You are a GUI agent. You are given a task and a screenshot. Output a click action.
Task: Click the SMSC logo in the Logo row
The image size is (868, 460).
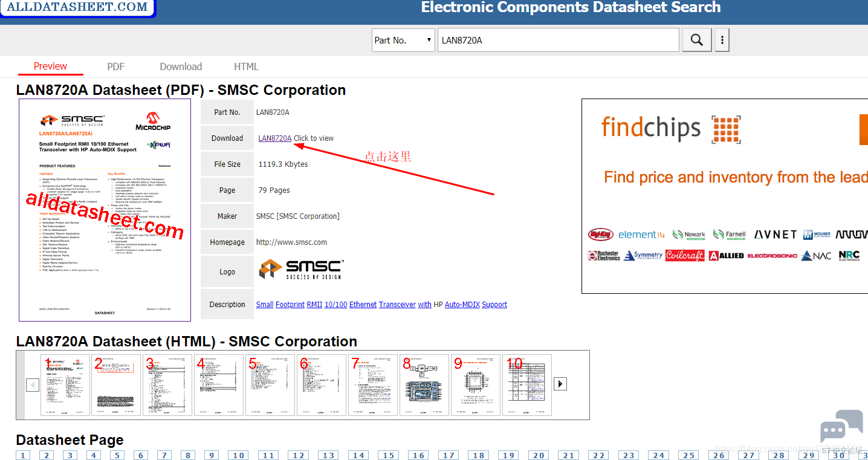click(301, 269)
